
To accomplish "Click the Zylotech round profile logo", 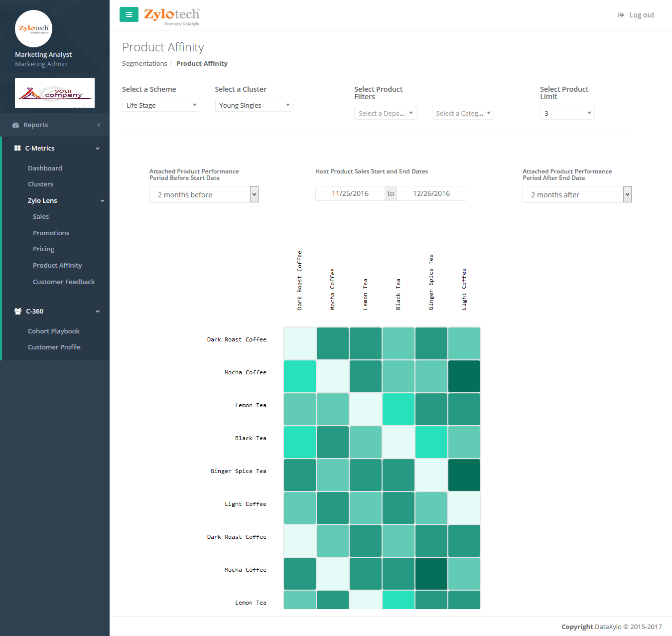I will click(x=34, y=28).
